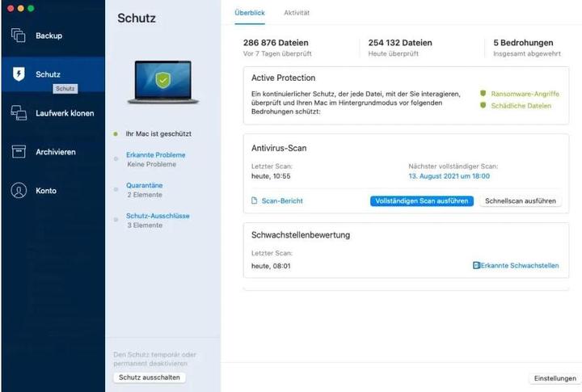The height and width of the screenshot is (392, 582).
Task: Open Archivieren from the sidebar
Action: point(56,152)
